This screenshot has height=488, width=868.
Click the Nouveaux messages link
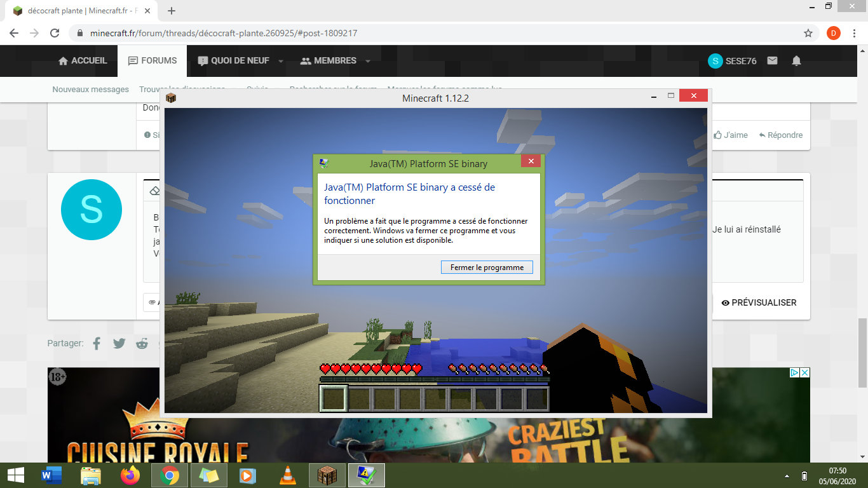pyautogui.click(x=90, y=90)
